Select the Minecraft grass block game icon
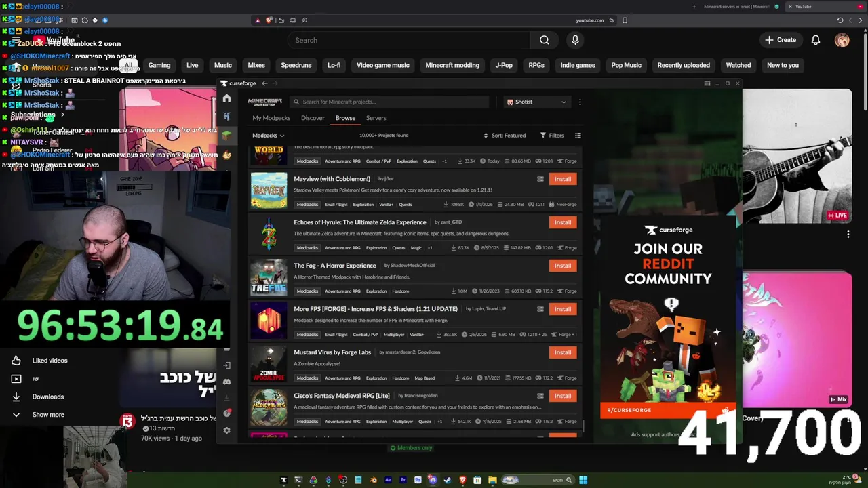This screenshot has width=868, height=488. [x=226, y=135]
